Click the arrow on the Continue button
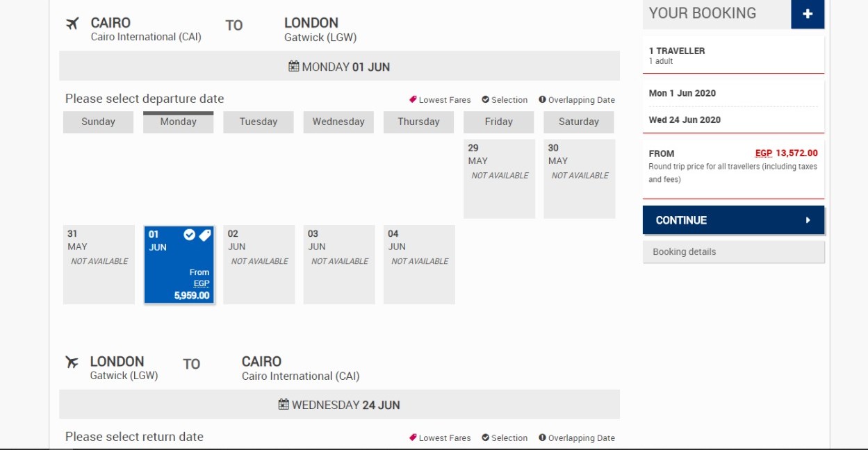The width and height of the screenshot is (868, 450). (x=808, y=220)
